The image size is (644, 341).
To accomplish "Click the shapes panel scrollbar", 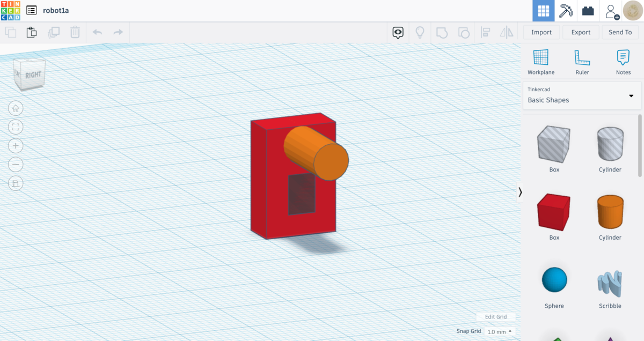I will (x=640, y=145).
